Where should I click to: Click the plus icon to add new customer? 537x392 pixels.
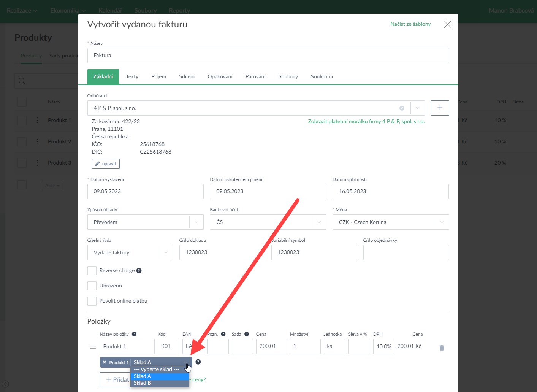[x=440, y=108]
